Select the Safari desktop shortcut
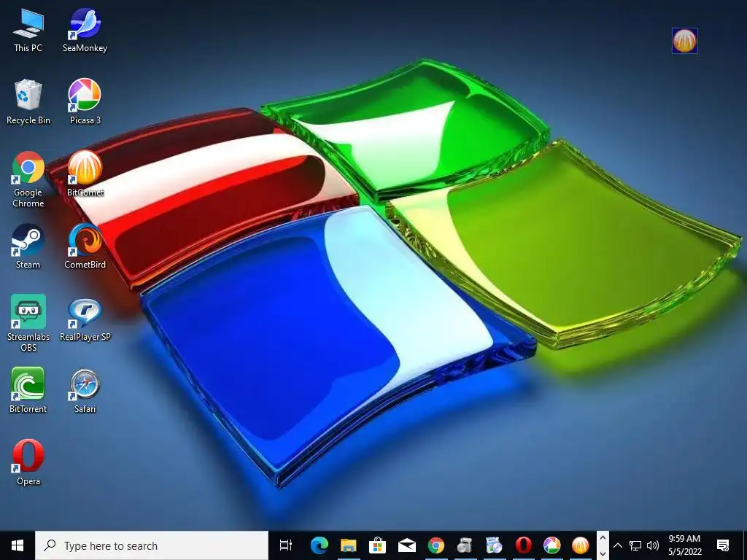Screen dimensions: 747x560 pyautogui.click(x=85, y=392)
